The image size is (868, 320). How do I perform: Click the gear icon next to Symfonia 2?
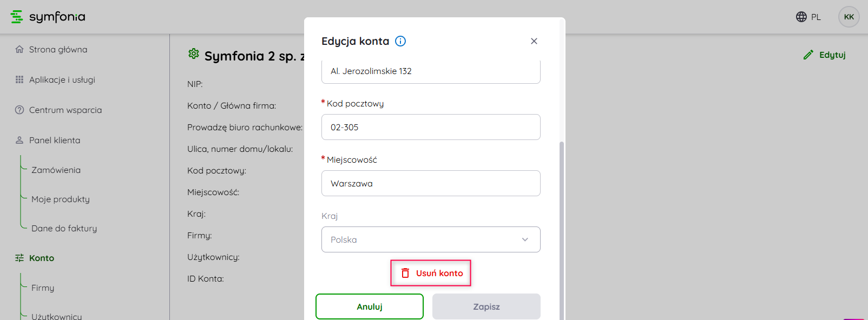coord(193,54)
